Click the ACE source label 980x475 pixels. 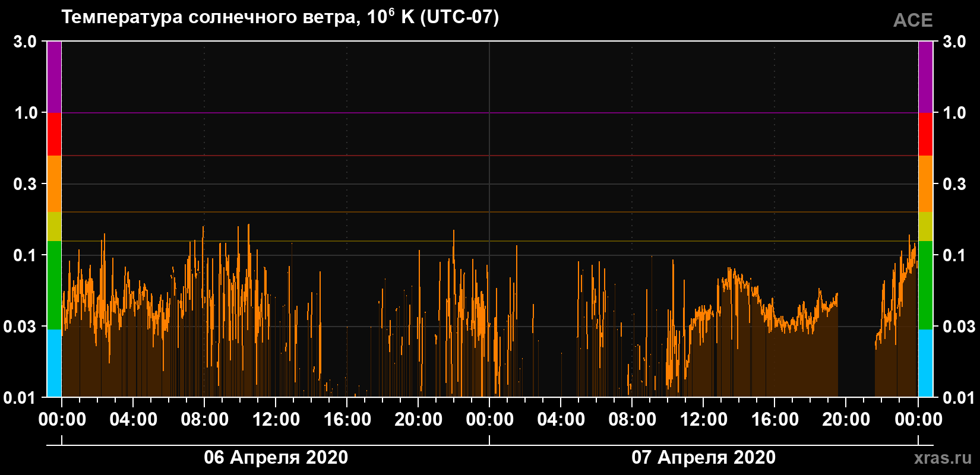point(913,20)
